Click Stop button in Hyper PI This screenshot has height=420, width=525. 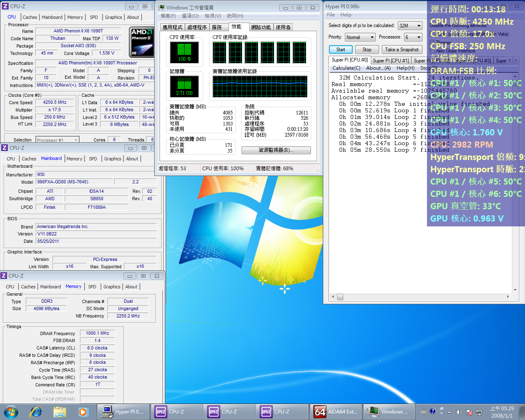click(x=367, y=50)
